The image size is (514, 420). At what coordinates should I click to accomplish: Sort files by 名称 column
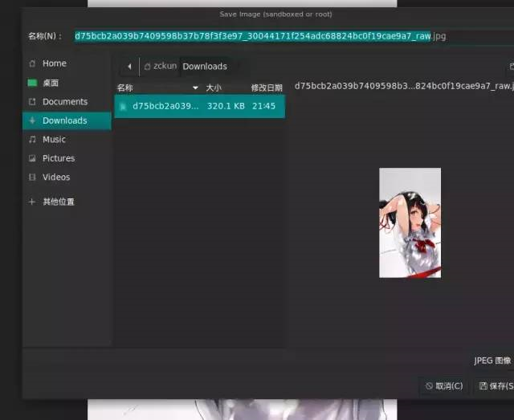click(158, 88)
